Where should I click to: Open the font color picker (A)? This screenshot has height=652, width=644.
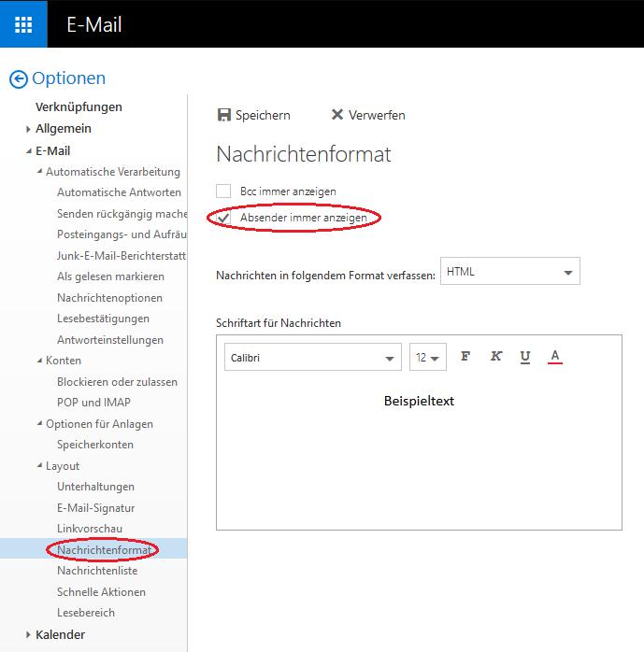point(555,357)
